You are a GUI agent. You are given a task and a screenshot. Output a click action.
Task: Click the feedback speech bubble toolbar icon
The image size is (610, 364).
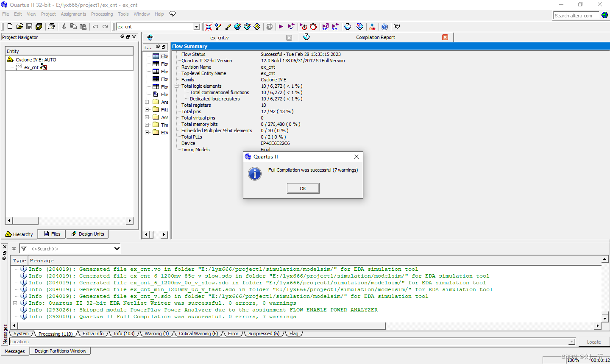point(397,27)
